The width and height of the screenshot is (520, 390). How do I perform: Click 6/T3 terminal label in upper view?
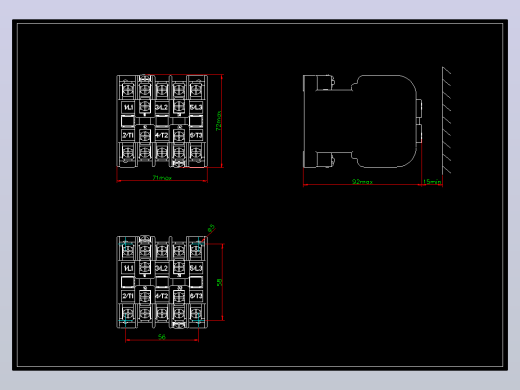196,135
